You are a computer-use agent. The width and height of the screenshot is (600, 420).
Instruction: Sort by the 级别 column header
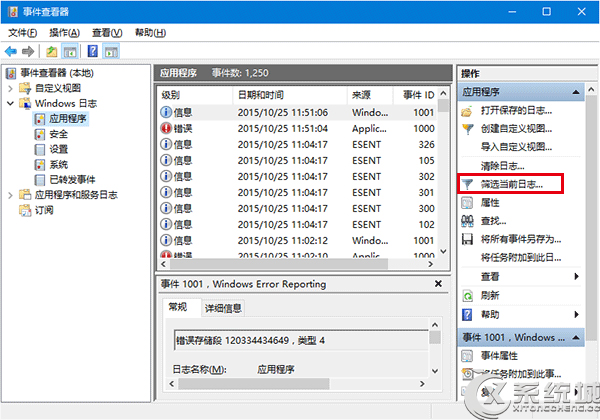coord(195,95)
